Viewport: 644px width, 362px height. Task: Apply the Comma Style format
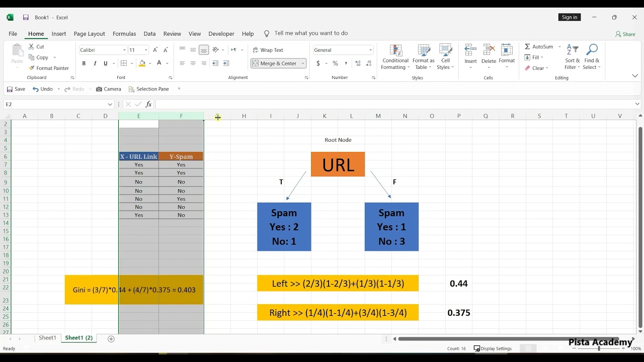(347, 63)
